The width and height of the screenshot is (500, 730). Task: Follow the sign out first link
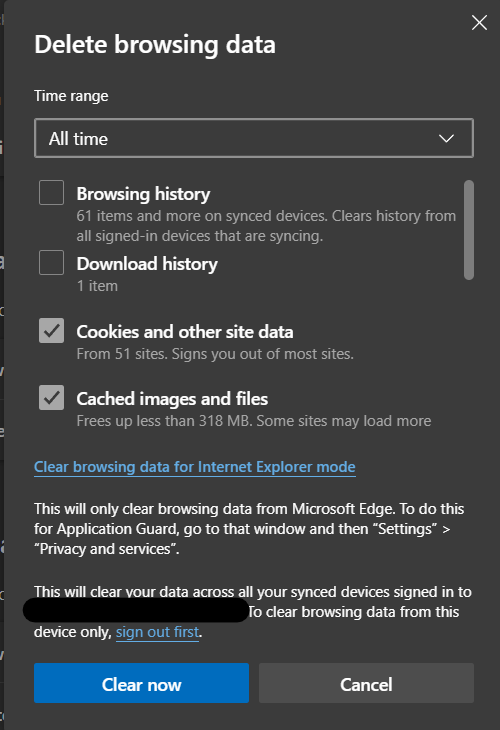point(157,632)
